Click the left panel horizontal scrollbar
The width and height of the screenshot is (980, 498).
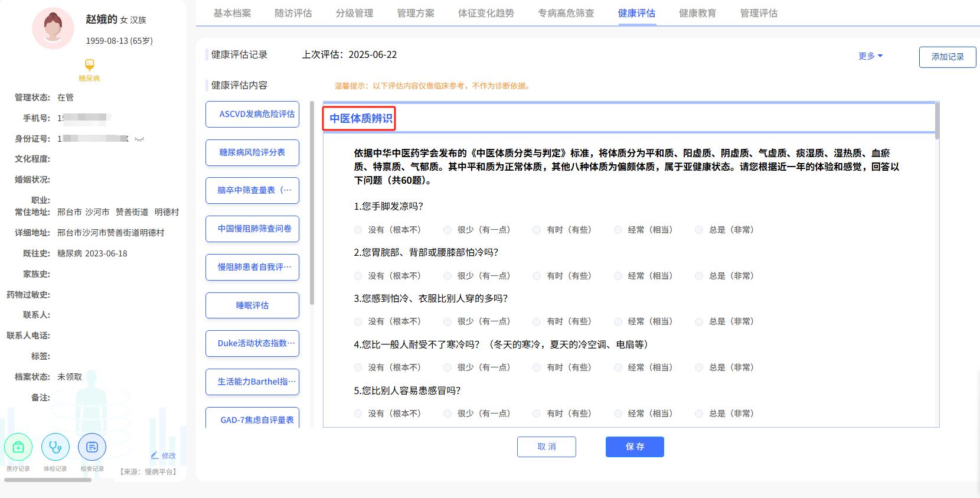click(x=48, y=480)
